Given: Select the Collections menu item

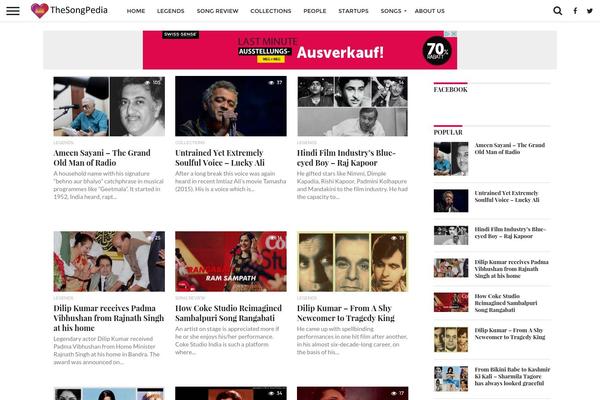Looking at the screenshot, I should [x=271, y=11].
